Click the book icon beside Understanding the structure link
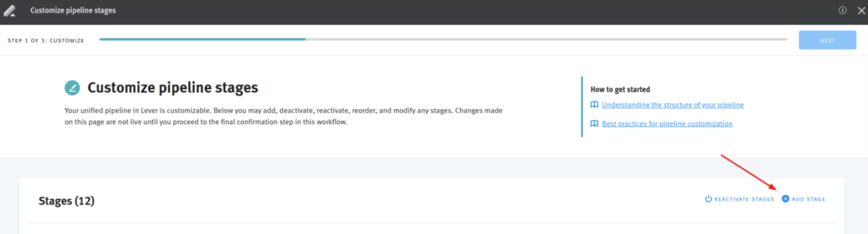 click(x=594, y=105)
